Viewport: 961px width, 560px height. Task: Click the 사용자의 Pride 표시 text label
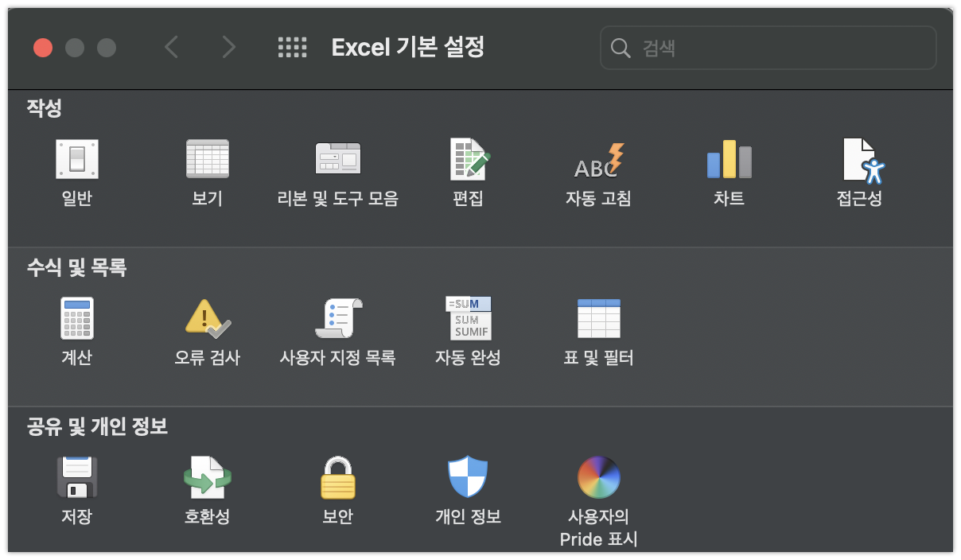pyautogui.click(x=598, y=528)
